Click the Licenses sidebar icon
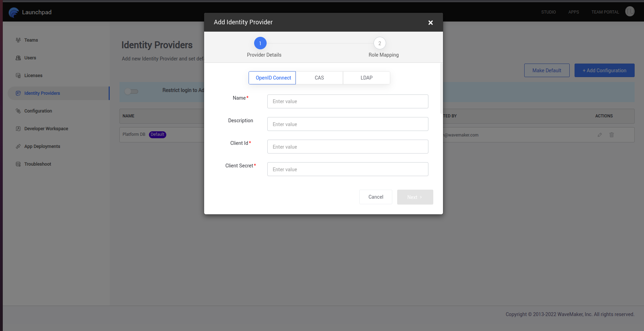Screen dimensions: 644x331 pos(18,75)
